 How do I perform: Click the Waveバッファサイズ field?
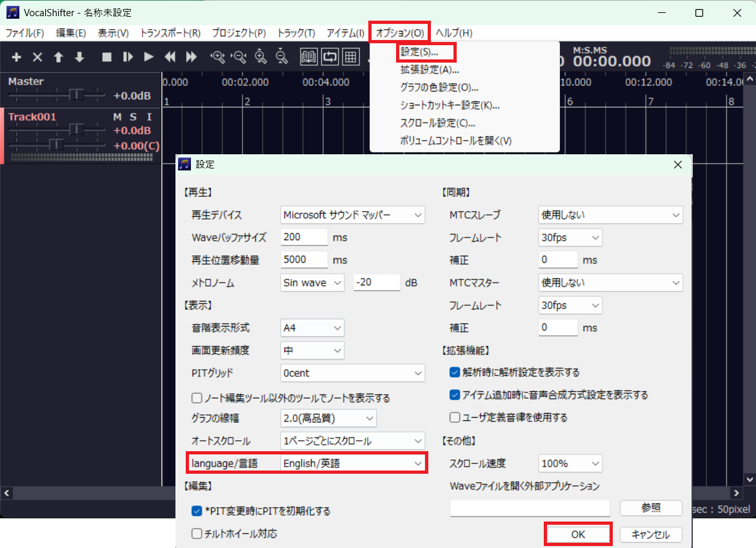click(304, 238)
